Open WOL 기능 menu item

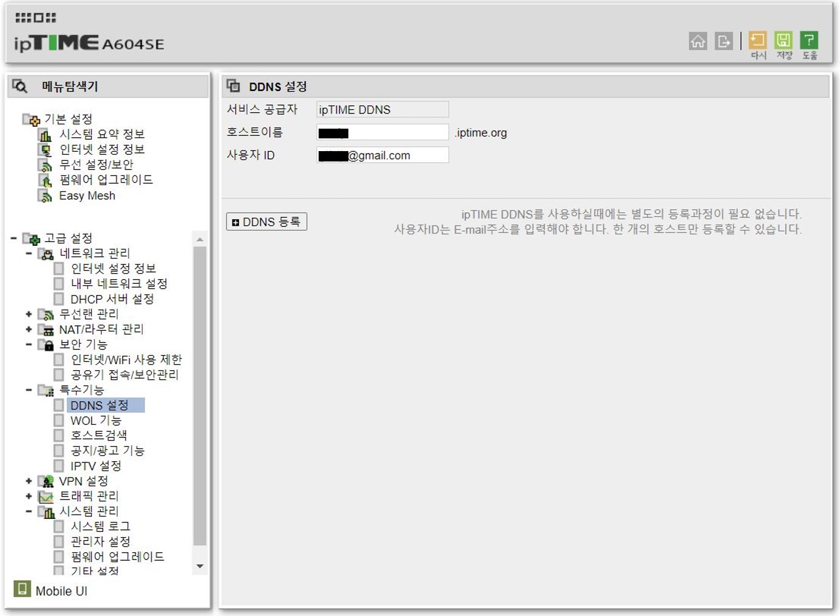click(x=96, y=421)
